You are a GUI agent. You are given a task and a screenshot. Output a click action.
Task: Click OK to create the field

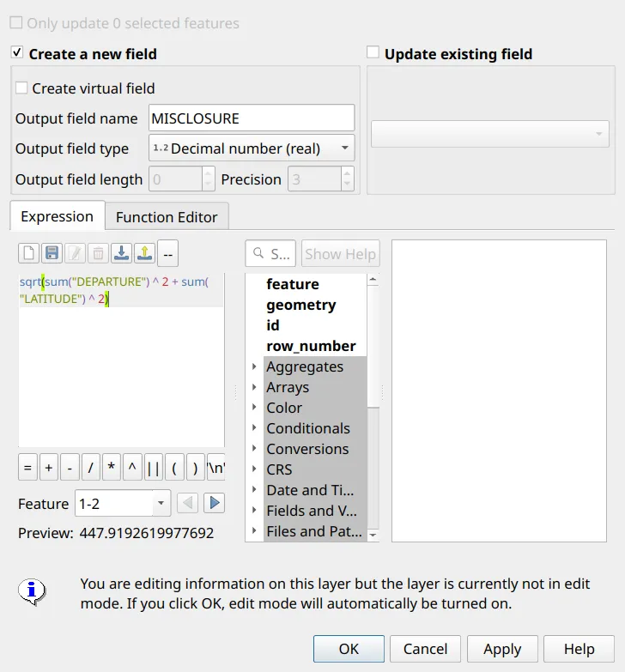point(349,649)
